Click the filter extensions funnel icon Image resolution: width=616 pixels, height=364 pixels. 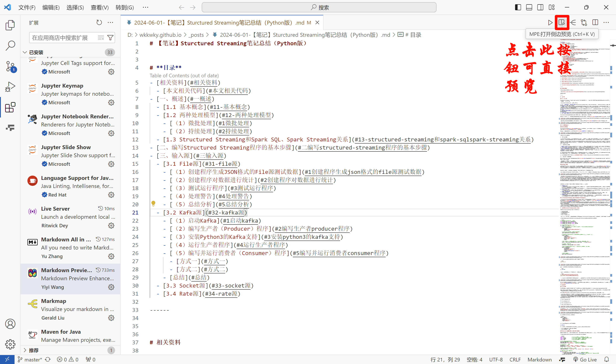pos(111,38)
